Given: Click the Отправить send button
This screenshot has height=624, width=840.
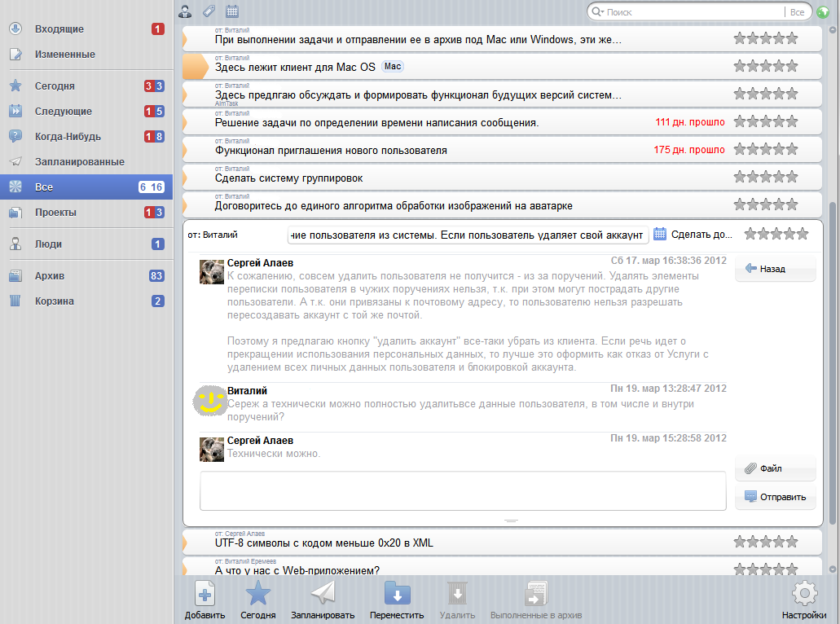Looking at the screenshot, I should (775, 497).
